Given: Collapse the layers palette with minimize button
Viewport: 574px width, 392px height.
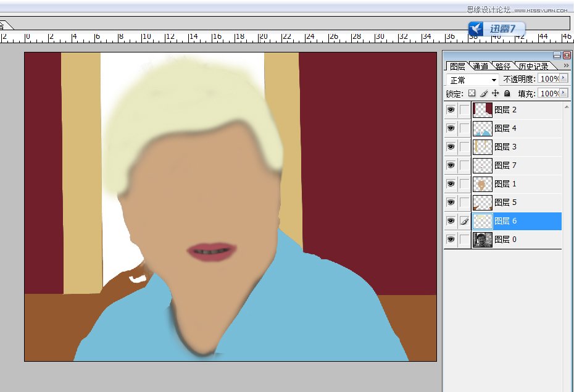Looking at the screenshot, I should coord(557,56).
